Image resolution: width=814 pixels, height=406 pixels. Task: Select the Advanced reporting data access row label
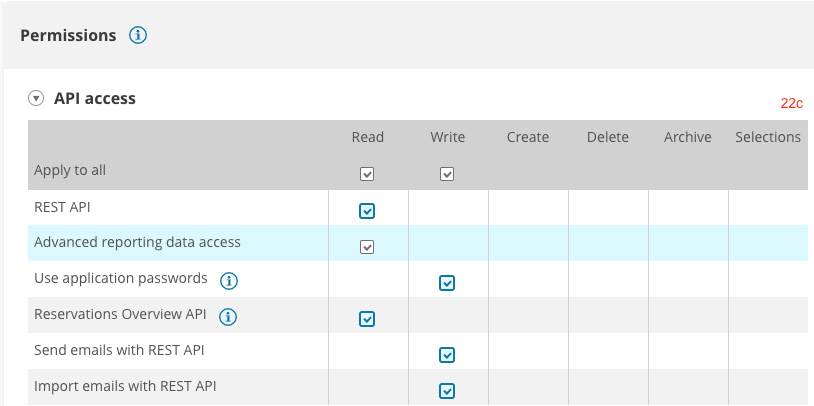137,242
